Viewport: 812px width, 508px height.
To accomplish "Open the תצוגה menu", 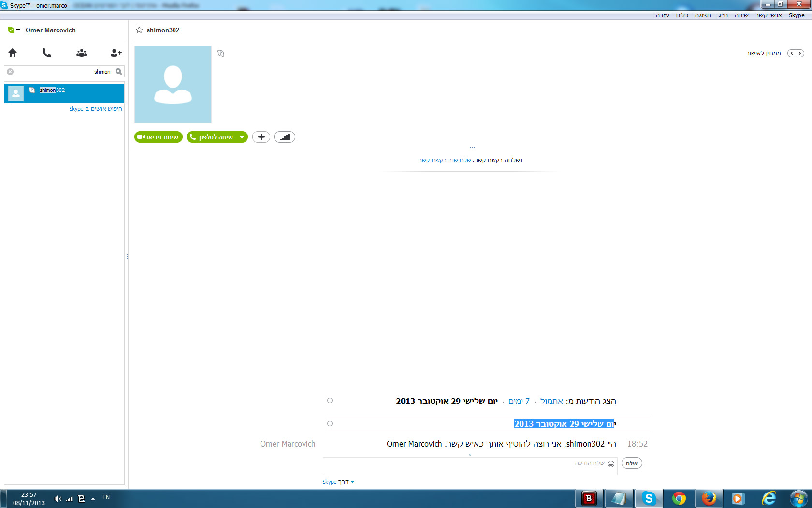I will (703, 15).
